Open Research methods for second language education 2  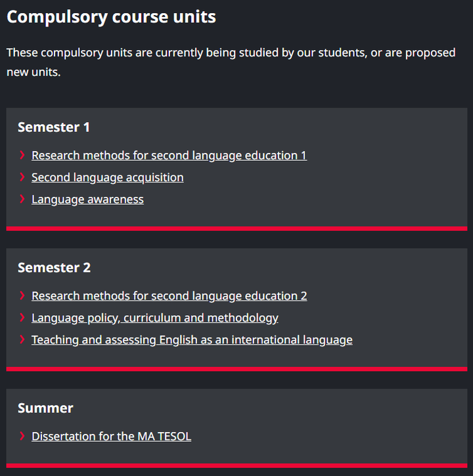(169, 296)
